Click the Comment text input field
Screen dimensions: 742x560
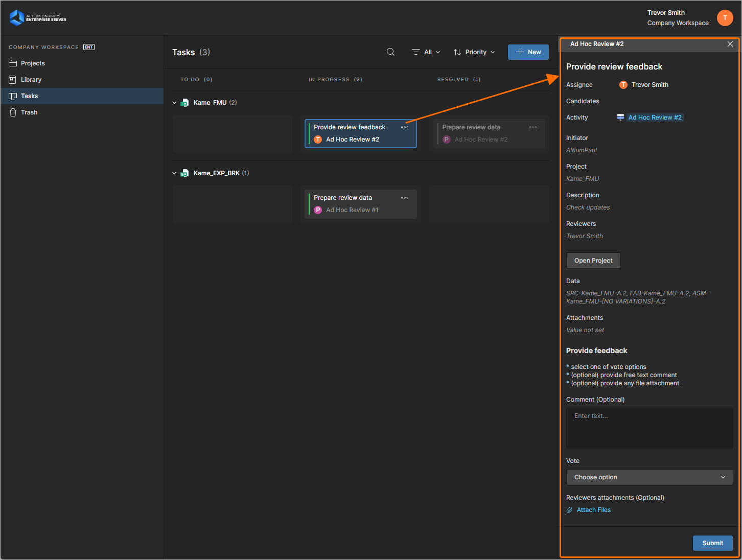click(x=649, y=428)
